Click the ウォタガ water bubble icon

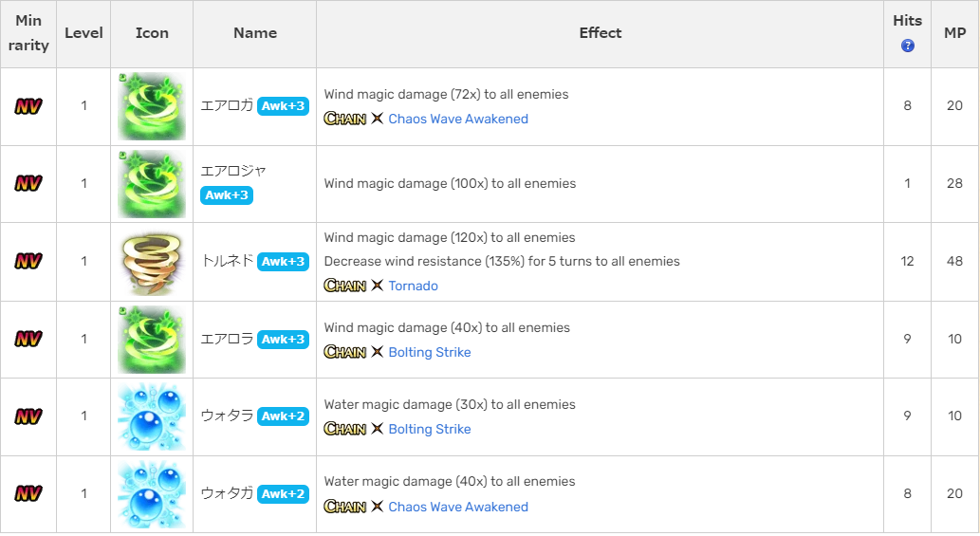tap(152, 493)
